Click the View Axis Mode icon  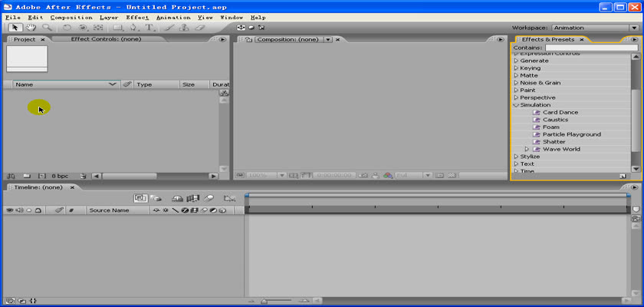[261, 28]
